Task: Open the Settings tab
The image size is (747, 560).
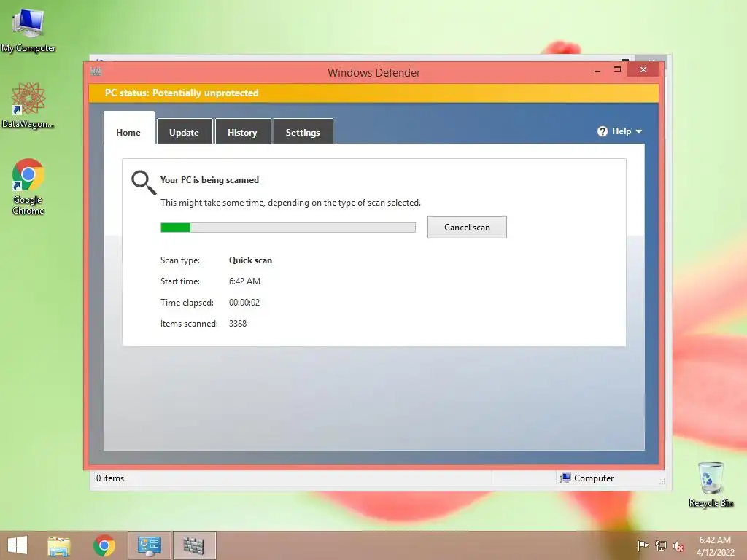Action: coord(303,132)
